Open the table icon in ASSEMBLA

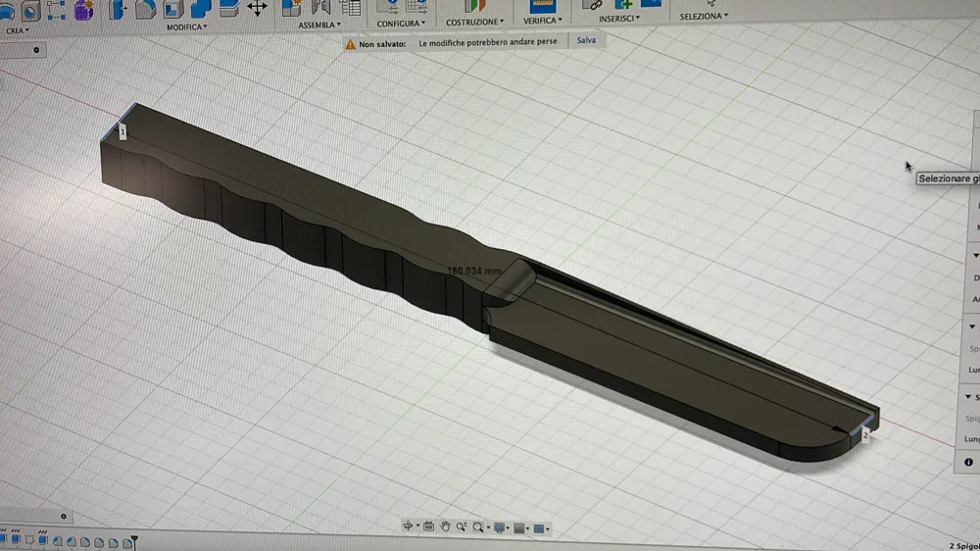(350, 8)
